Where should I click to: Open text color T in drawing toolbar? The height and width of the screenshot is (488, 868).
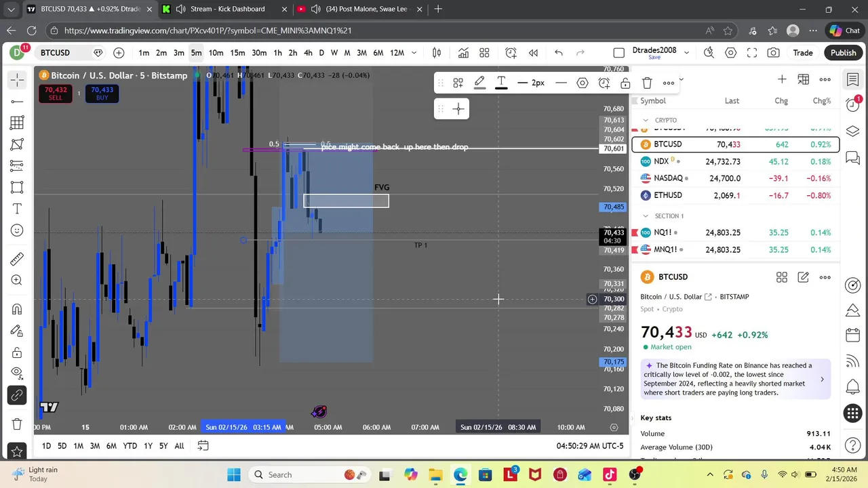tap(501, 83)
